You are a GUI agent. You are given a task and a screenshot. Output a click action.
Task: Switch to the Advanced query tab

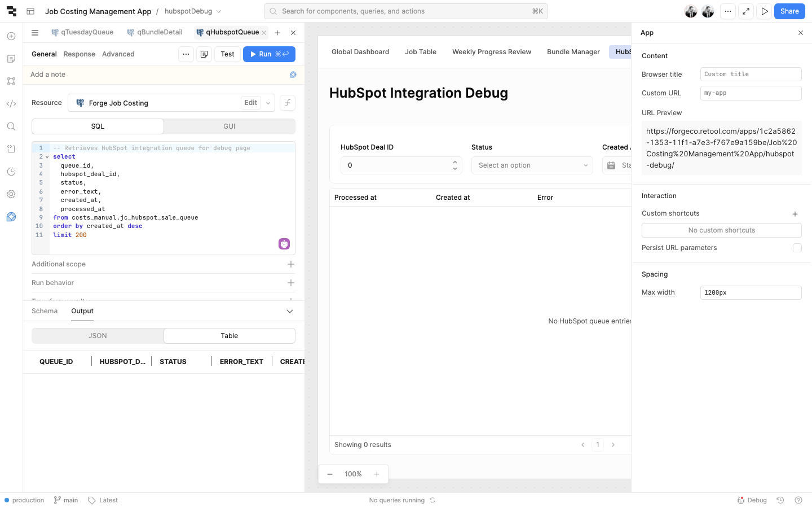118,54
